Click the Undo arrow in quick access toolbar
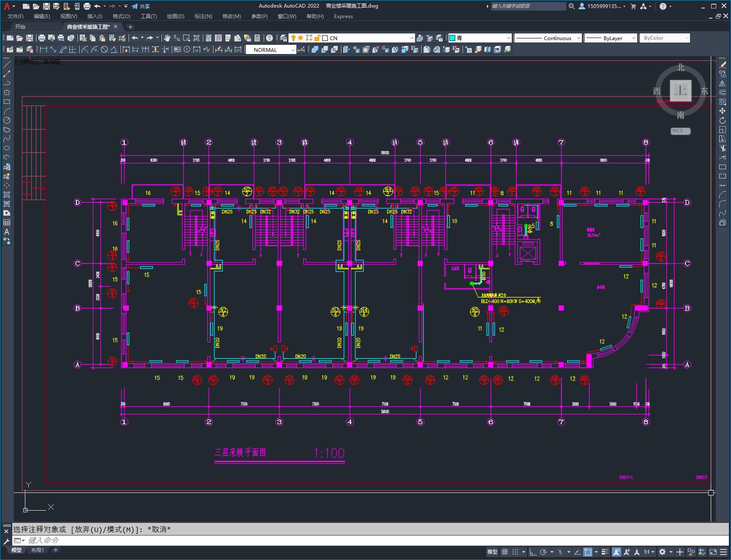This screenshot has width=731, height=560. click(x=97, y=6)
